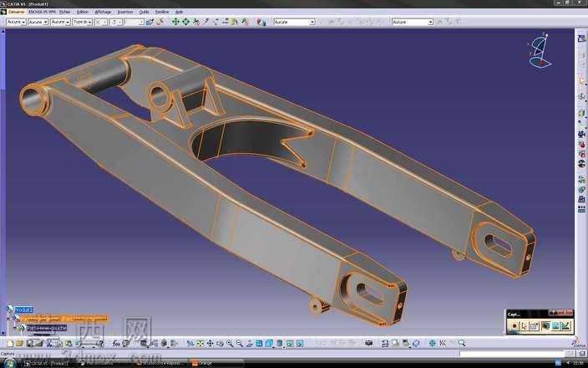Click the Select mode arrow in Capture toolbar
The image size is (588, 368).
(x=524, y=326)
